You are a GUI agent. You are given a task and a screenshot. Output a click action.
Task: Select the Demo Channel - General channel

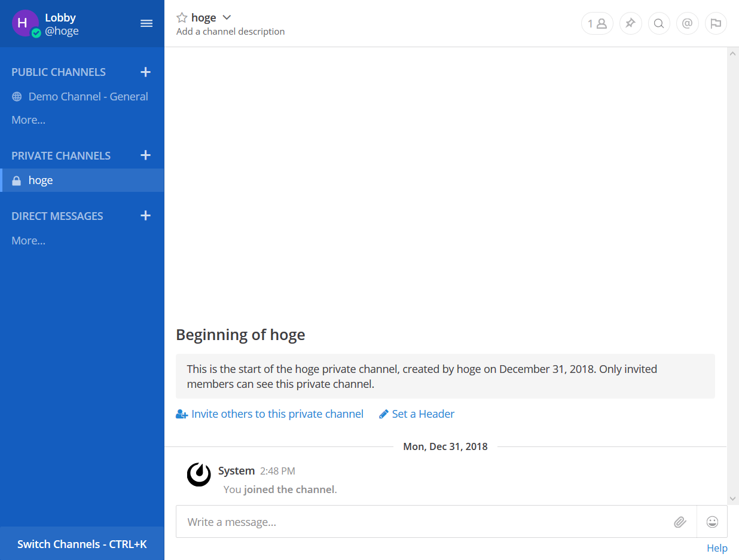tap(88, 96)
